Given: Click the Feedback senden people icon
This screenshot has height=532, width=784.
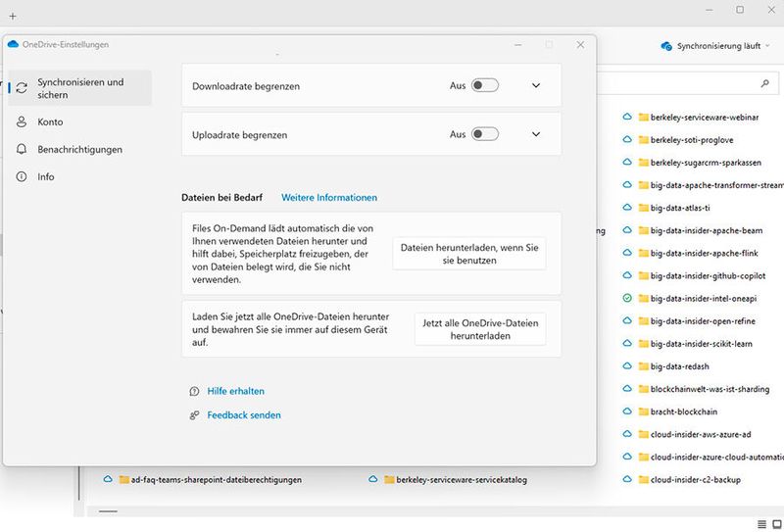Looking at the screenshot, I should click(194, 415).
